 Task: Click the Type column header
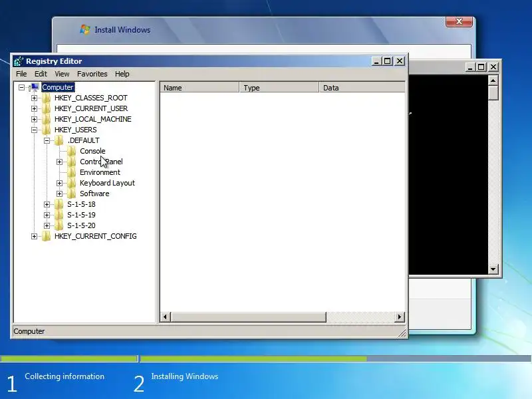[279, 88]
